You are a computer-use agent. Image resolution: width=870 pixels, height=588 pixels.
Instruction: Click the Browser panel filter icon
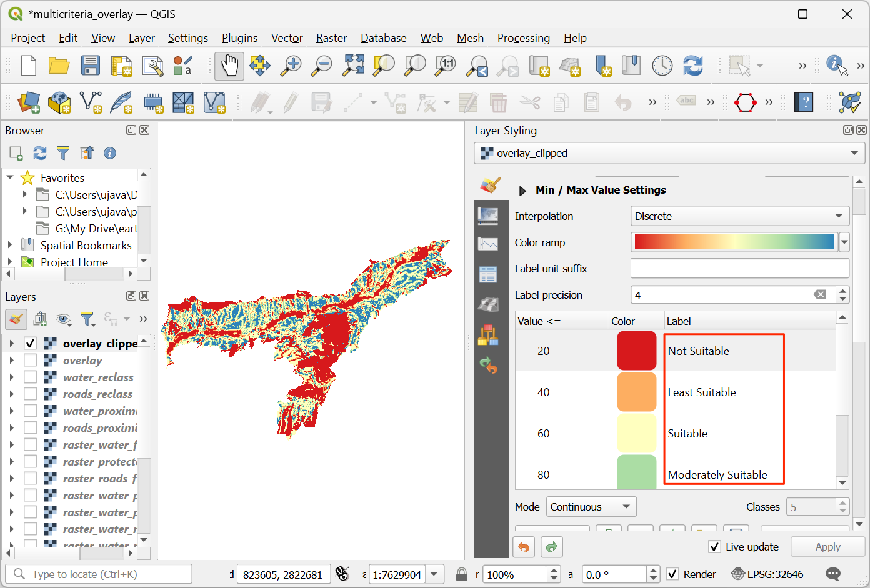pos(63,153)
